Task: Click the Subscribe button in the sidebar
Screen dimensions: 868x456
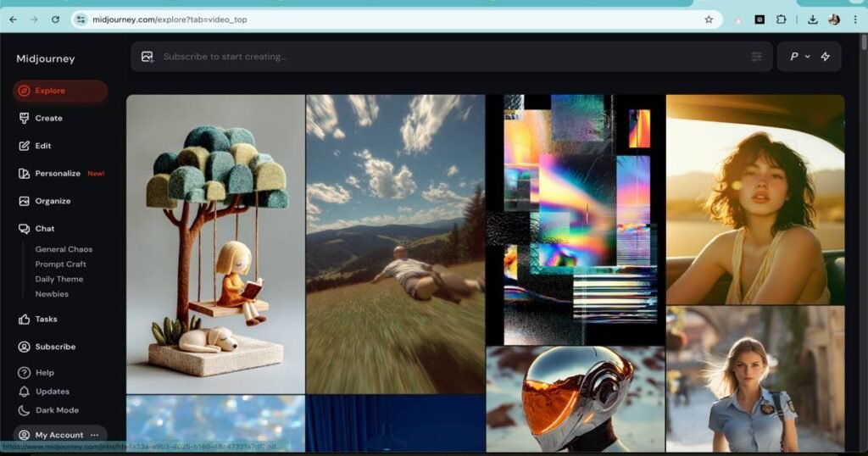Action: [x=55, y=347]
